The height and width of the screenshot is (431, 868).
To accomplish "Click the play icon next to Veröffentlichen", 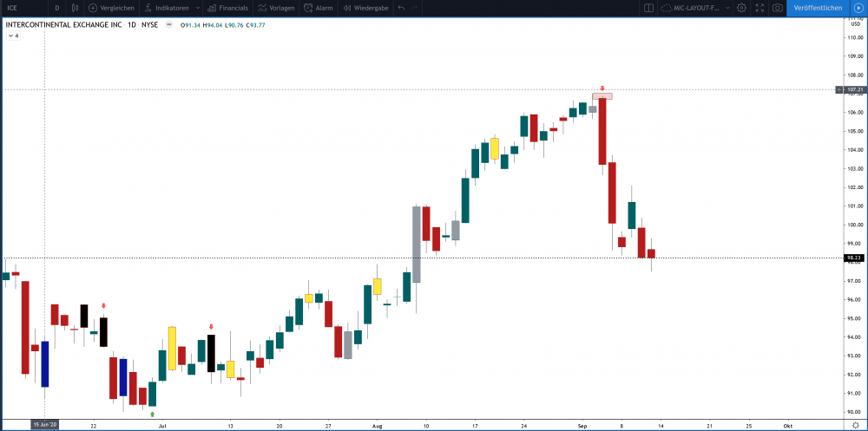I will pyautogui.click(x=858, y=9).
